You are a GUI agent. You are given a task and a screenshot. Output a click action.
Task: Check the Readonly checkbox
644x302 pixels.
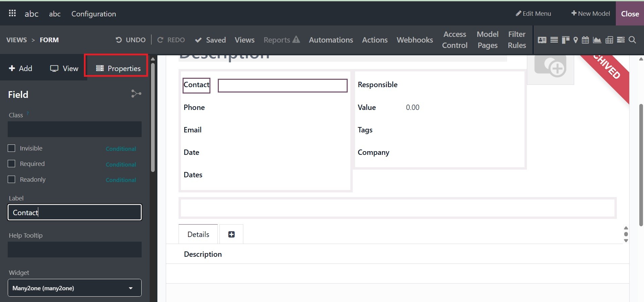12,179
